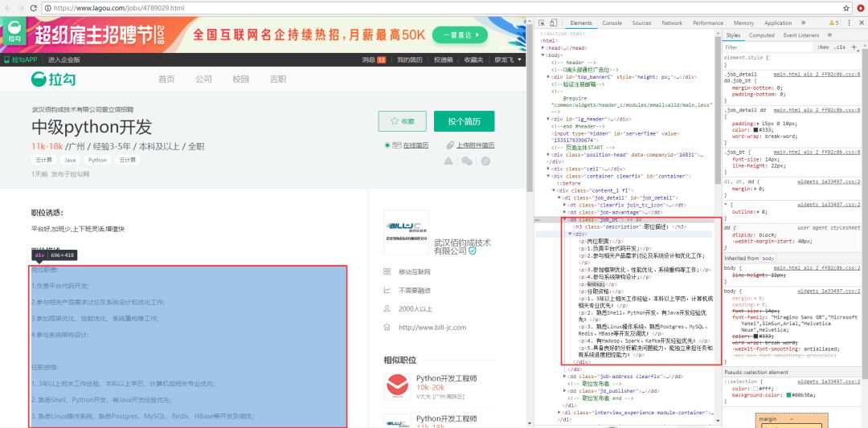Bookmark this page with the star icon
Viewport: 868px width, 428px height.
[x=845, y=8]
